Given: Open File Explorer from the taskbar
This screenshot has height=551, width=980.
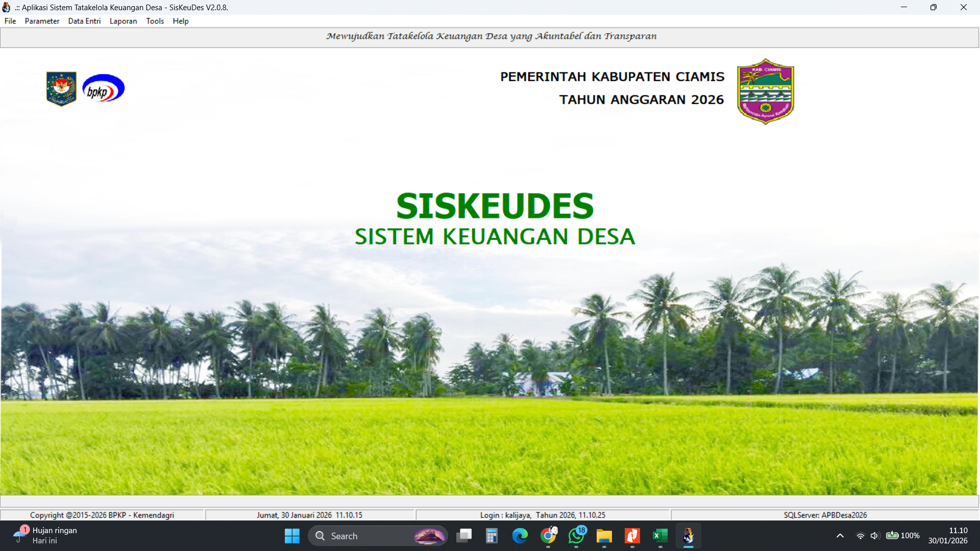Looking at the screenshot, I should click(604, 536).
